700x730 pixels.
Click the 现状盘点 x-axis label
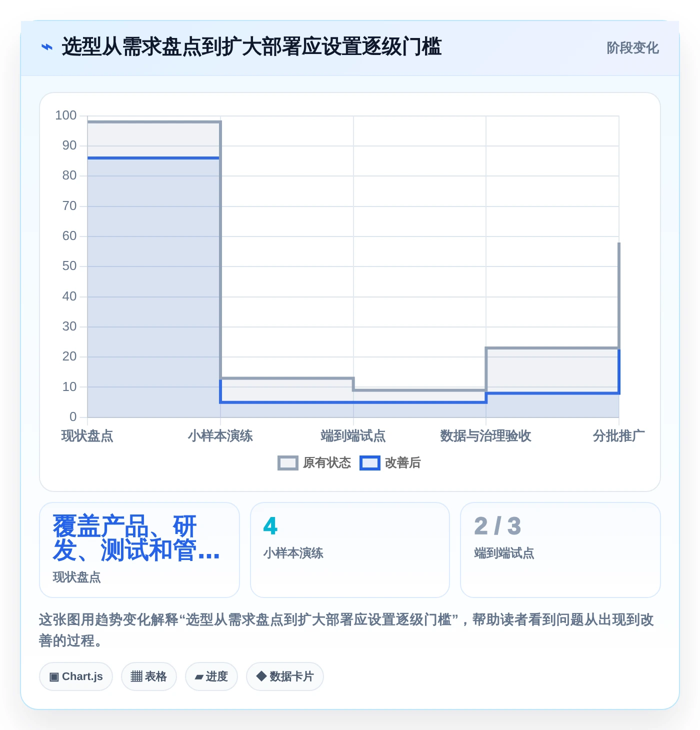point(87,436)
